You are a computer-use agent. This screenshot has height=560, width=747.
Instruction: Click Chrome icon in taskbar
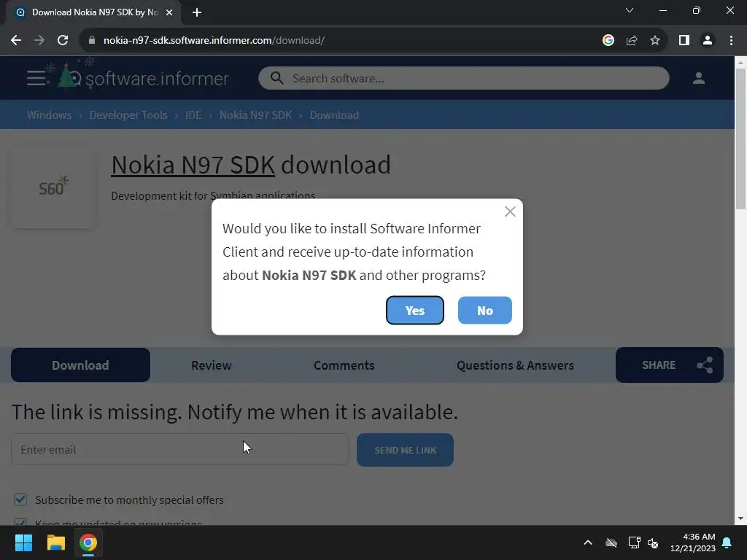88,542
